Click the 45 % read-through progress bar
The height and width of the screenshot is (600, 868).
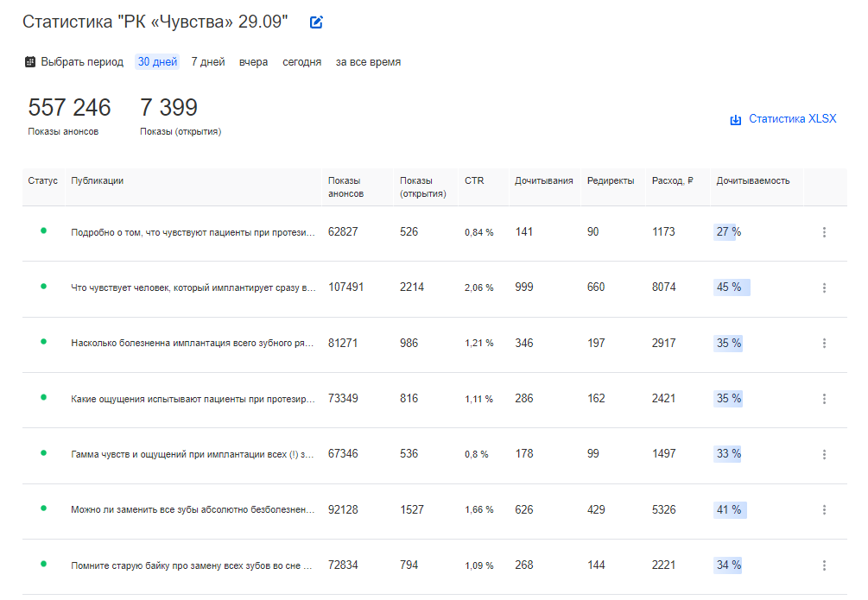(732, 287)
